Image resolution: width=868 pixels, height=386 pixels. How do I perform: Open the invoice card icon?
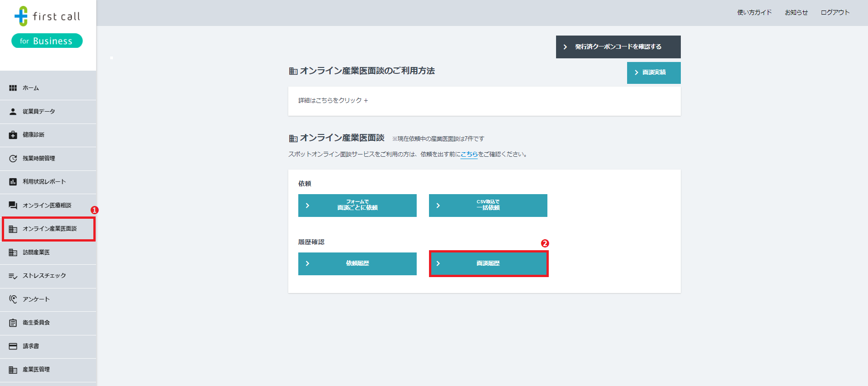pos(13,346)
